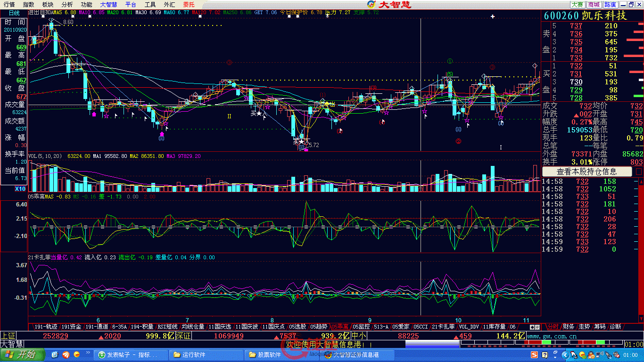
Task: Open the 平台 menu
Action: point(131,4)
